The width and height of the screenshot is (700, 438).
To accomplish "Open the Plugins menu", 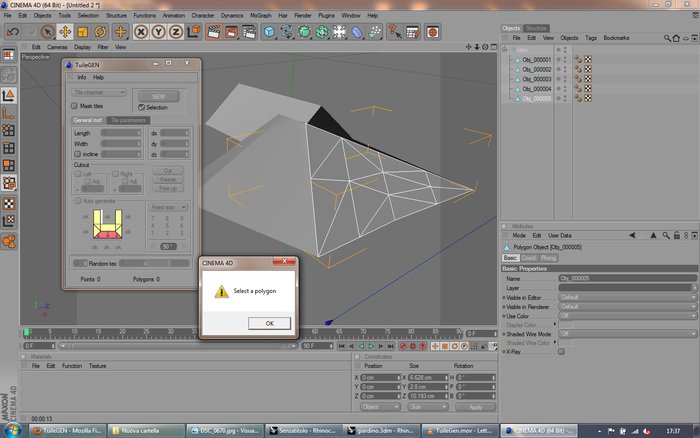I will [326, 15].
